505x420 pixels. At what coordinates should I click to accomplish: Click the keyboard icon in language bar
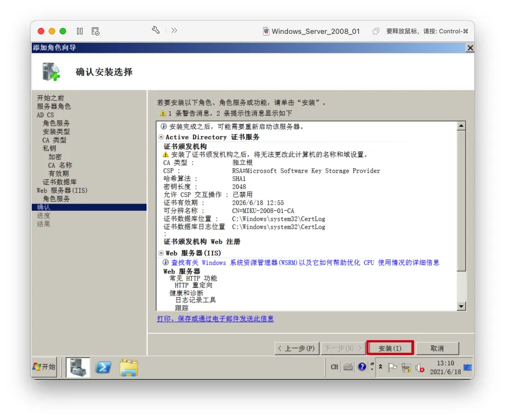pos(348,367)
